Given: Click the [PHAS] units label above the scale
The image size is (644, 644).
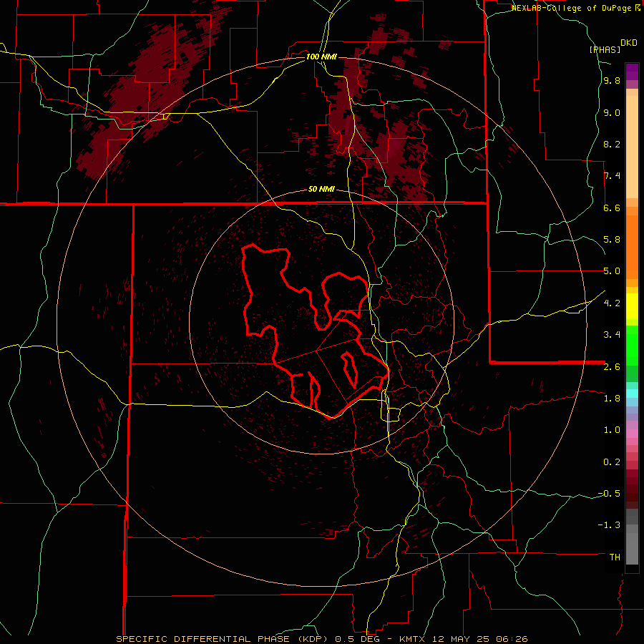Looking at the screenshot, I should coord(605,49).
